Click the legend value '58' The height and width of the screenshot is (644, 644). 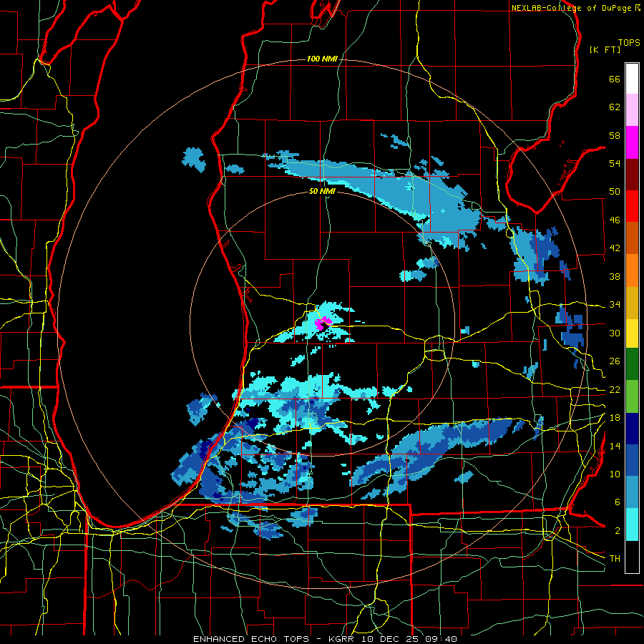pyautogui.click(x=615, y=135)
